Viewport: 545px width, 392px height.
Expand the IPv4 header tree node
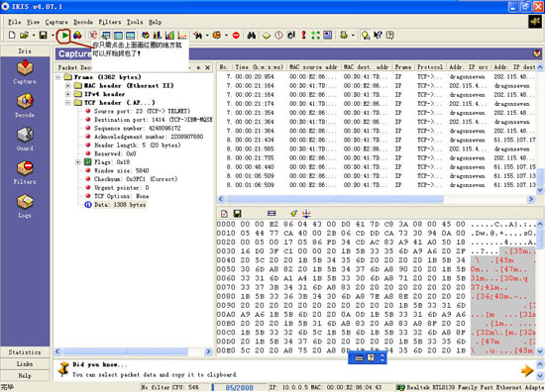67,94
